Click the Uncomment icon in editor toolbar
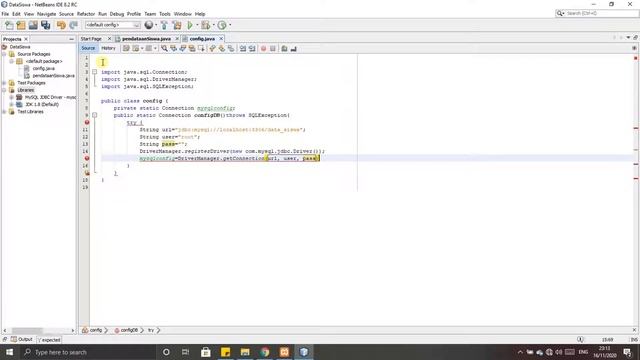Screen dimensions: 640x360 [293, 49]
